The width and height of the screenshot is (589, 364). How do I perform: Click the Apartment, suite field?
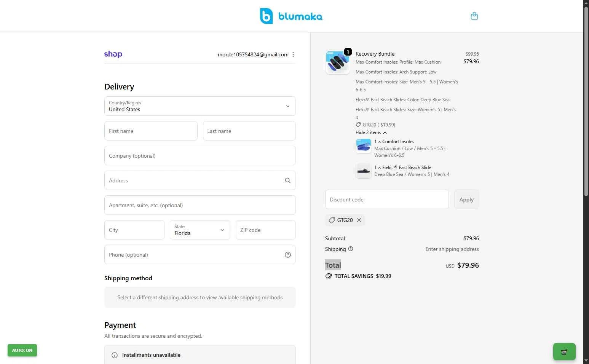(200, 205)
